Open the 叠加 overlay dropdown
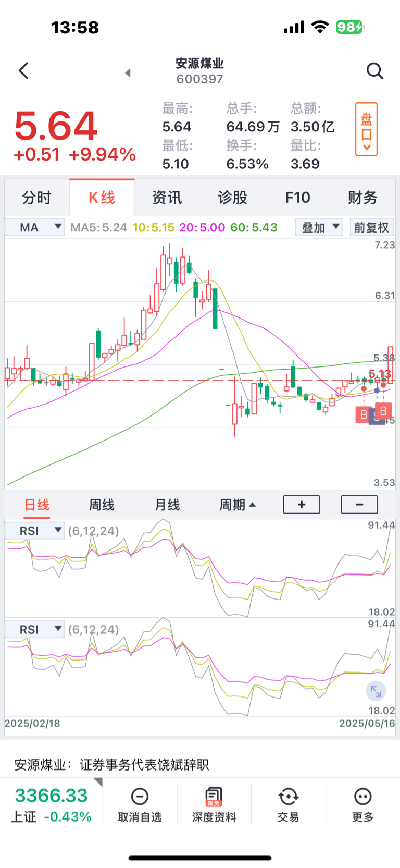The width and height of the screenshot is (400, 868). coord(319,227)
